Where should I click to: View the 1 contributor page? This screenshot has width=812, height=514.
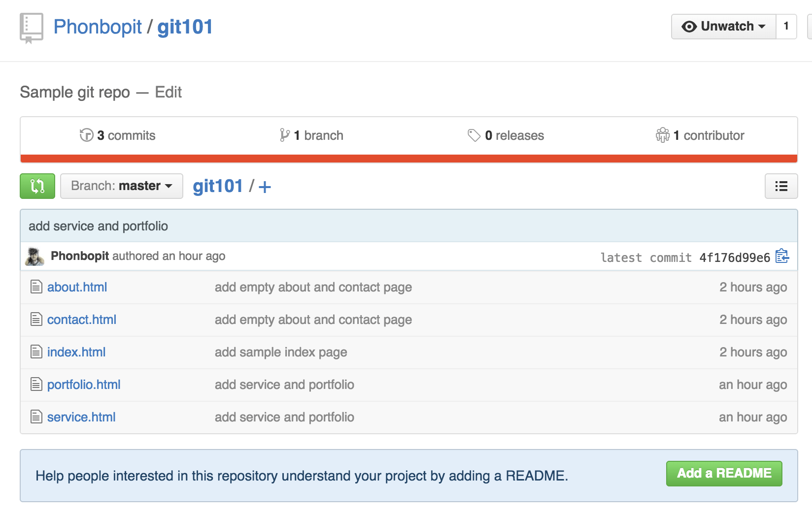point(700,135)
